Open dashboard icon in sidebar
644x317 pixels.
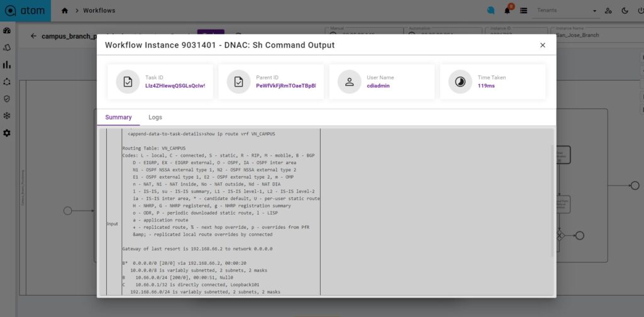coord(6,30)
